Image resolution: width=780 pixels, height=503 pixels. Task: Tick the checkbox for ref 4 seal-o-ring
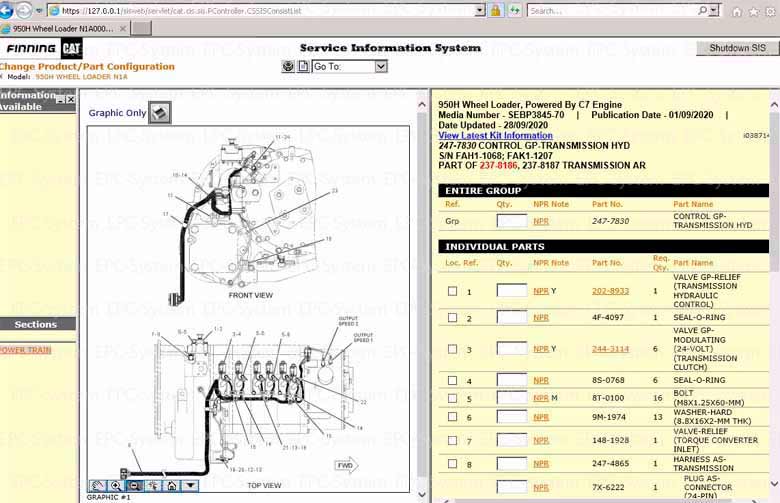(x=452, y=380)
